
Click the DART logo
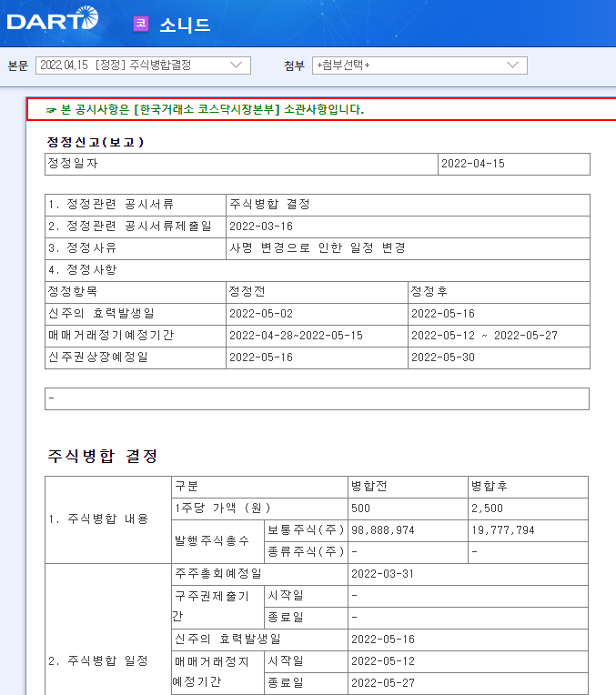pyautogui.click(x=53, y=18)
